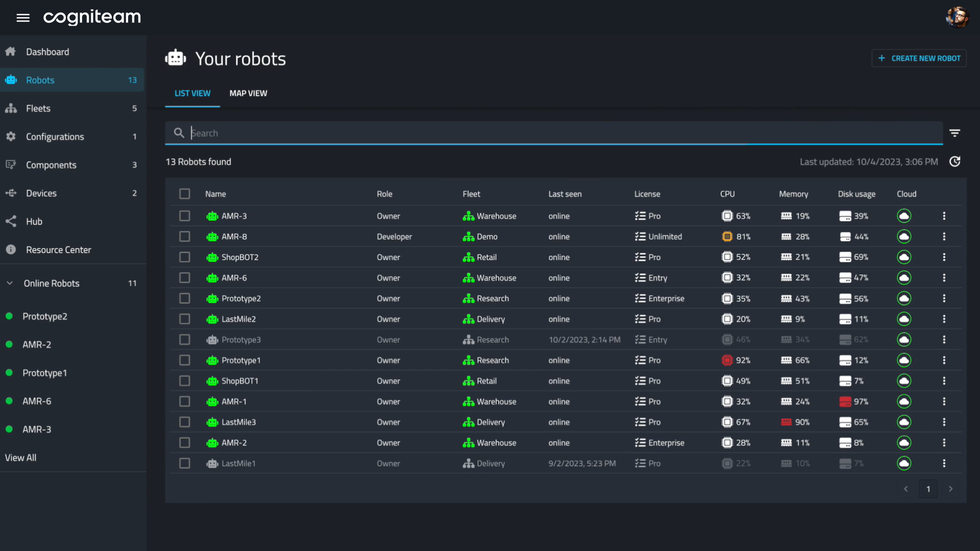Viewport: 980px width, 551px height.
Task: Click page 1 pagination button
Action: pyautogui.click(x=928, y=489)
